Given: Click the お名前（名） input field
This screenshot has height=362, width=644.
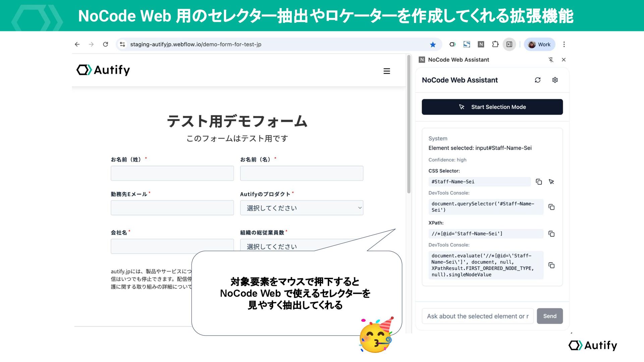Looking at the screenshot, I should (x=302, y=173).
